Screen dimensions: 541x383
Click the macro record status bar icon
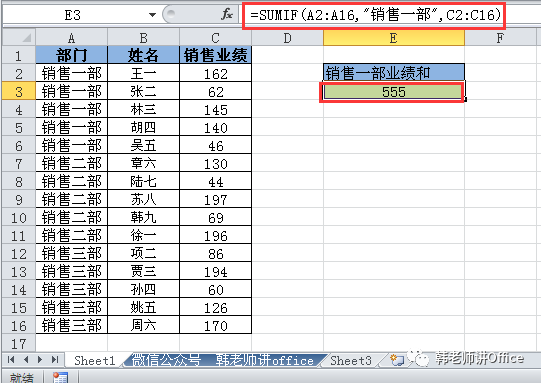[x=60, y=377]
